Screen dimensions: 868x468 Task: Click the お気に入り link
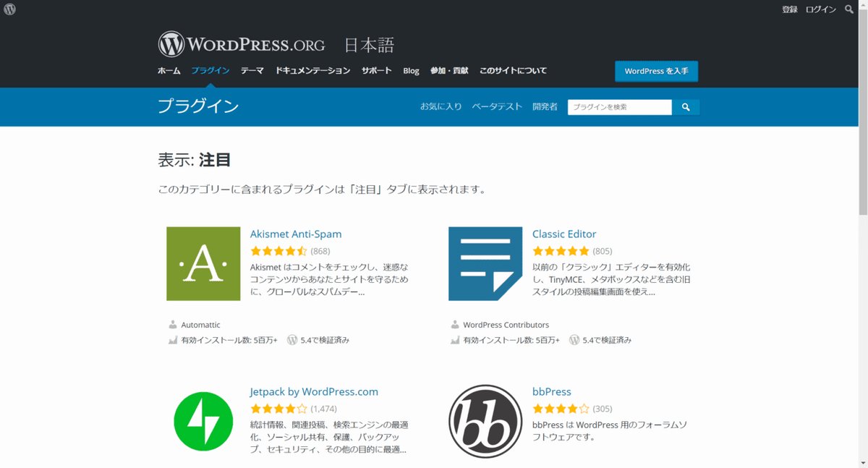(x=441, y=106)
